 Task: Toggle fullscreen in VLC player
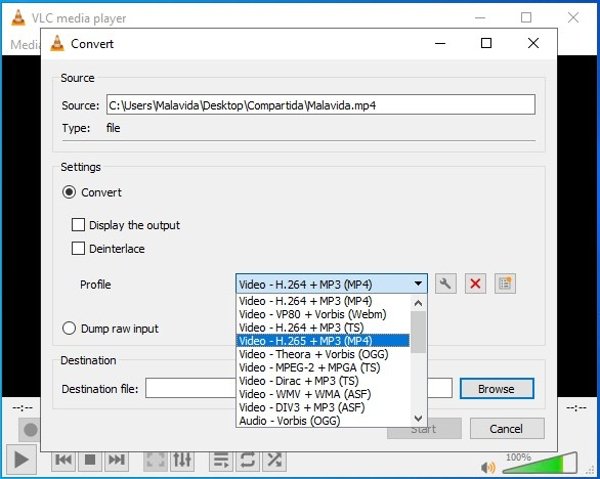[155, 459]
